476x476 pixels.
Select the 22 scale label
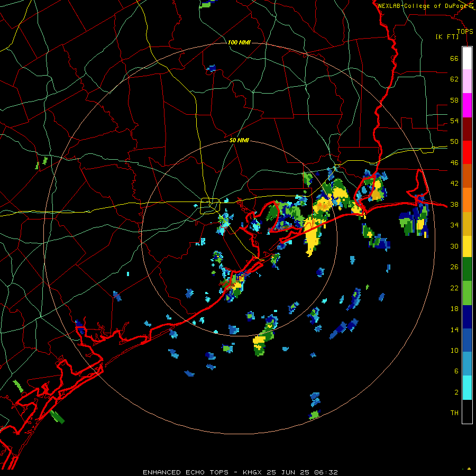click(454, 288)
